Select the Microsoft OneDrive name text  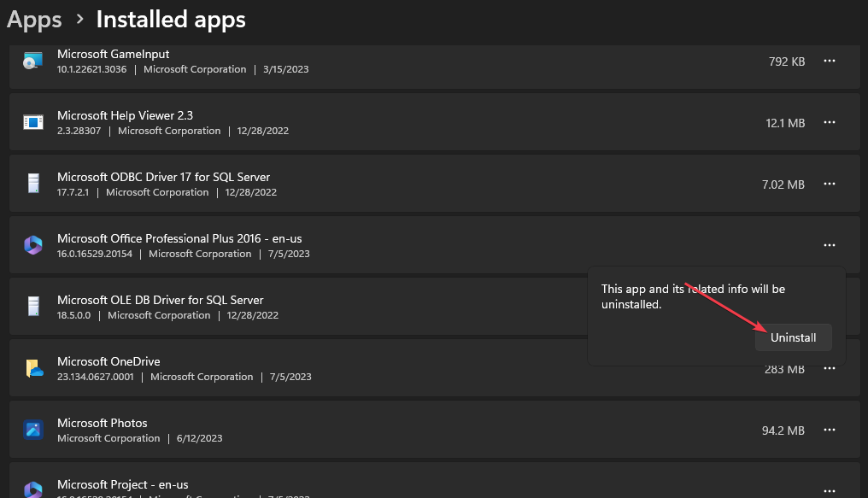(x=108, y=361)
